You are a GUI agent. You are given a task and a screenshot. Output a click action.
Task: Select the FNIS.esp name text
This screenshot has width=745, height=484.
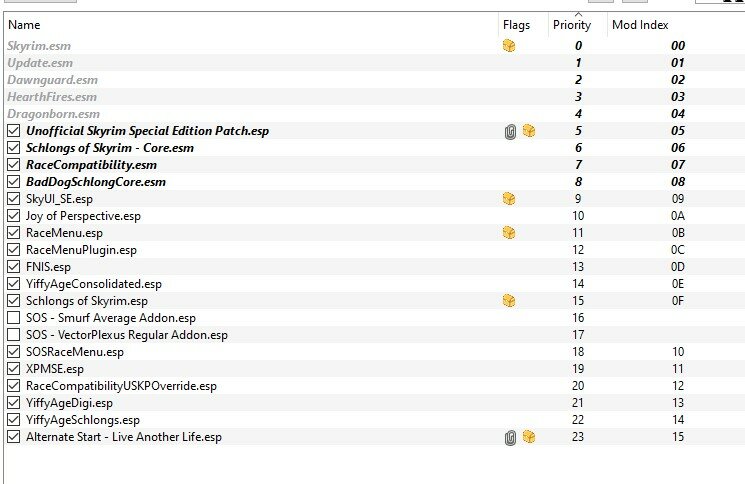click(x=48, y=267)
